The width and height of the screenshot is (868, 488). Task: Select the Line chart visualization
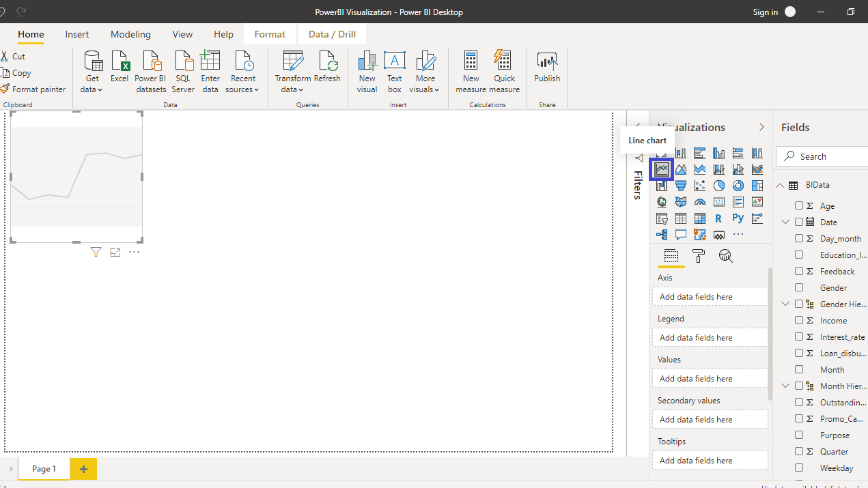pos(662,169)
